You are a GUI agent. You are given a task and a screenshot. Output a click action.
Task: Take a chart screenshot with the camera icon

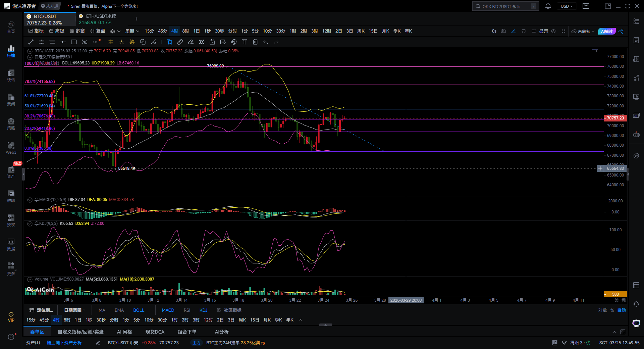(503, 31)
